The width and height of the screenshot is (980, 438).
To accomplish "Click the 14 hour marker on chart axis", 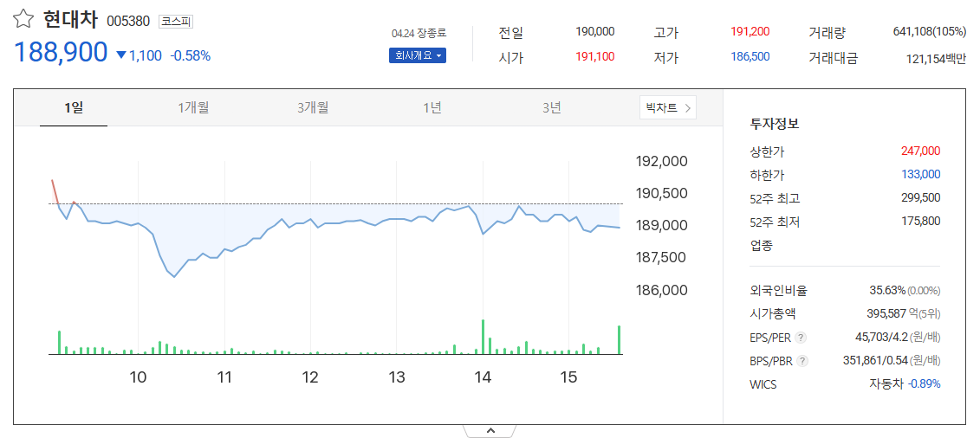I will pos(483,377).
